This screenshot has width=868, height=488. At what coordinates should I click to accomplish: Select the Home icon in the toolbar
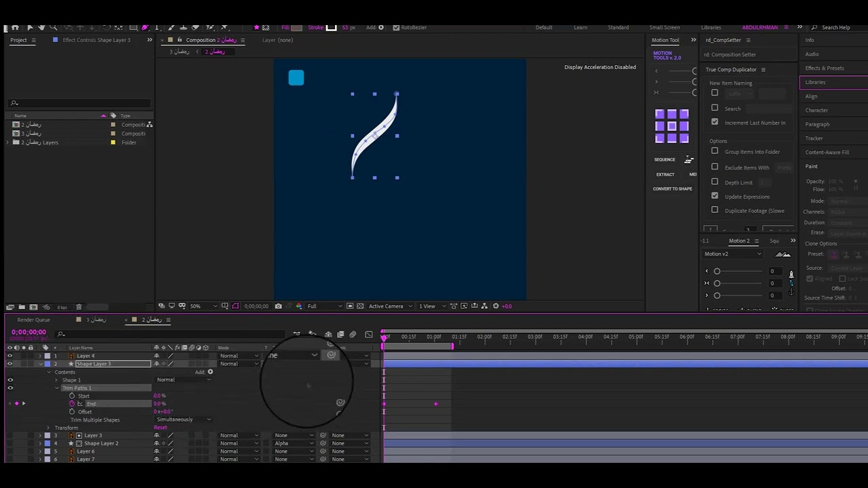click(x=15, y=28)
